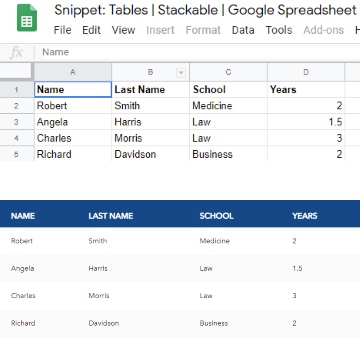The height and width of the screenshot is (360, 360).
Task: Select row 4 header
Action: (17, 138)
